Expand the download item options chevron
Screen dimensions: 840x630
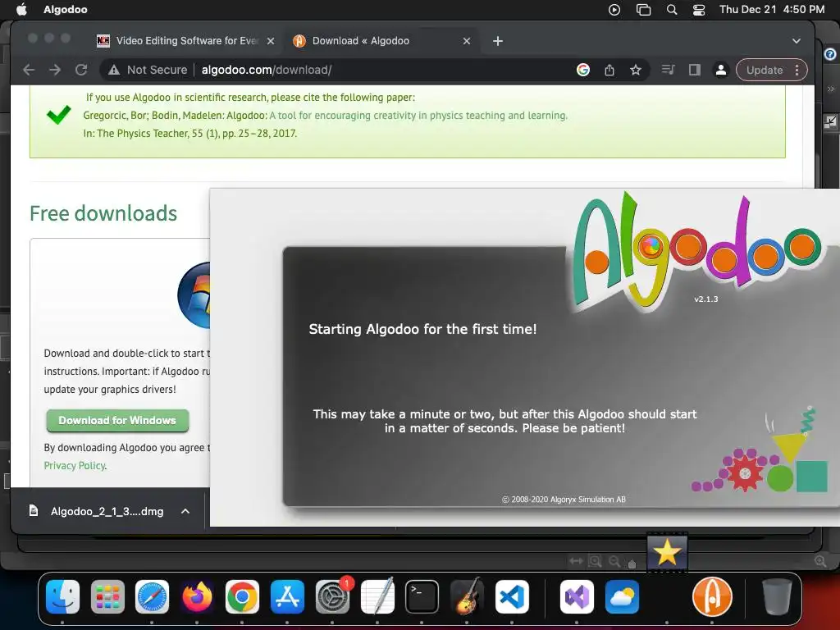[x=185, y=511]
